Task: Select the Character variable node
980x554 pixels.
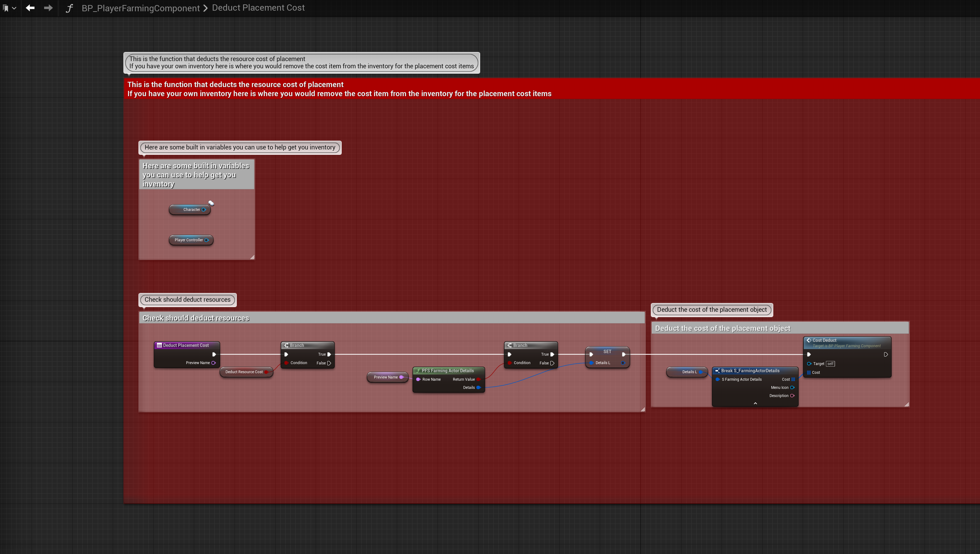Action: [x=189, y=210]
